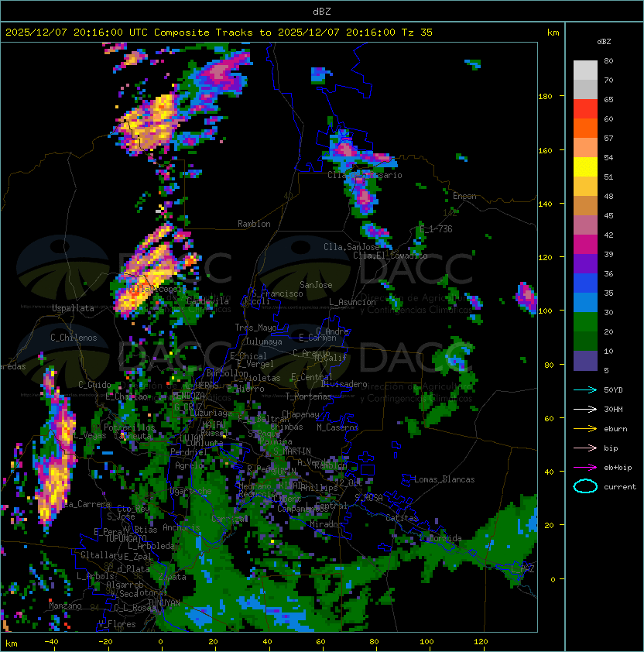Screen dimensions: 644x652
Task: Click the 'Encon' place label
Action: [x=464, y=196]
